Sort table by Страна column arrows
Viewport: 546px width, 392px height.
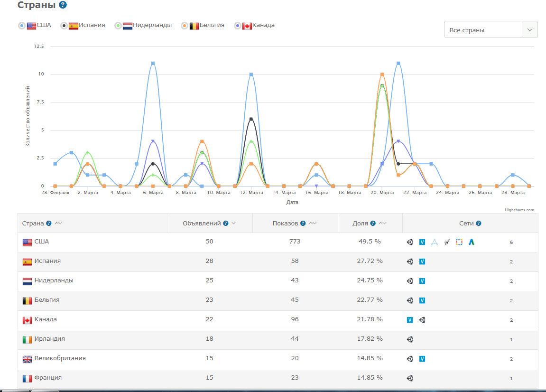point(58,224)
